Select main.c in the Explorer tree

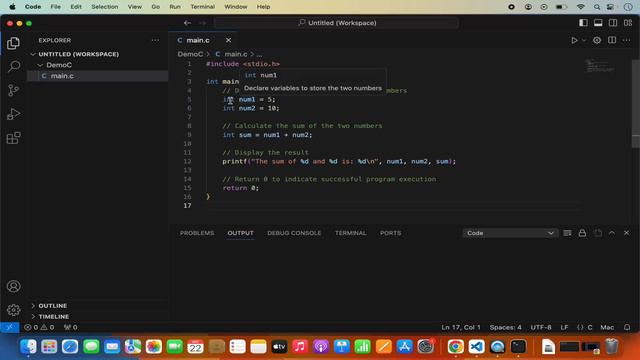pos(98,76)
